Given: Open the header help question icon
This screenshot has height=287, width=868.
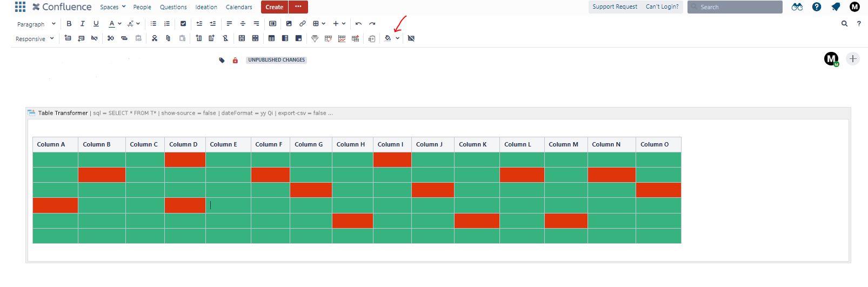Looking at the screenshot, I should 817,7.
